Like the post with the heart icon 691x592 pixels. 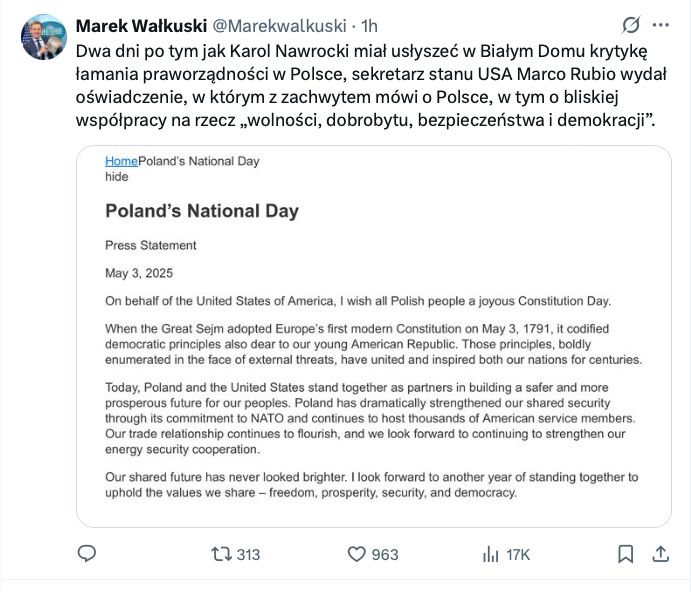tap(356, 553)
